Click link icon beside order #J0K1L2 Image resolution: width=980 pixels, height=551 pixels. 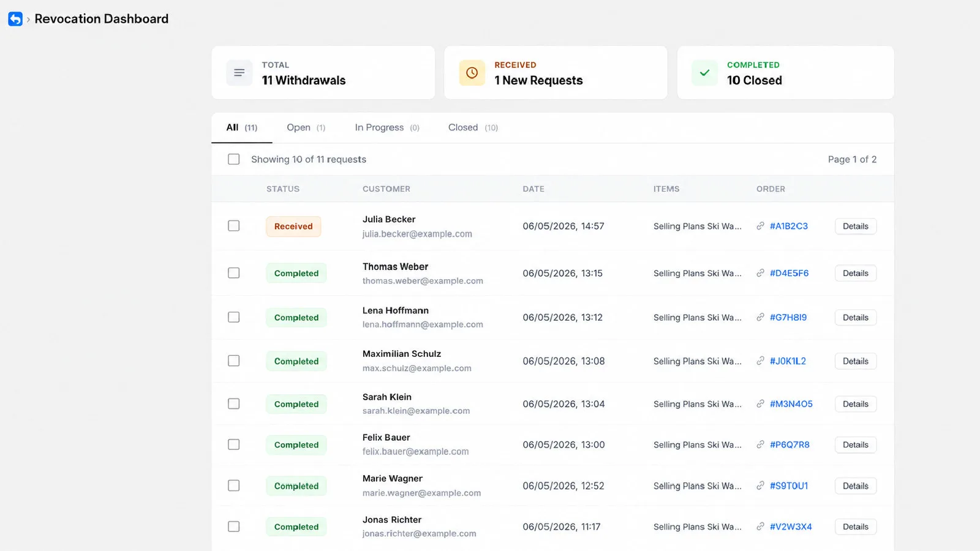tap(760, 361)
